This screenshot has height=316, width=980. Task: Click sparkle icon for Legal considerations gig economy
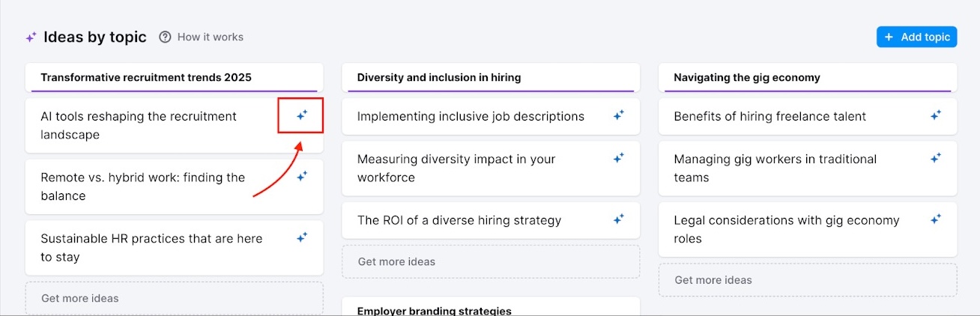(936, 219)
